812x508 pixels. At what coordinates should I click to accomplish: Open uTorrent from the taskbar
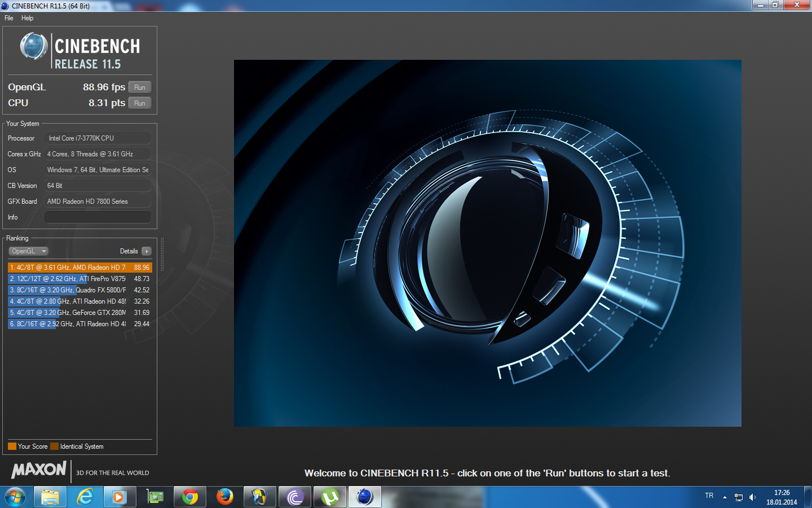coord(330,497)
